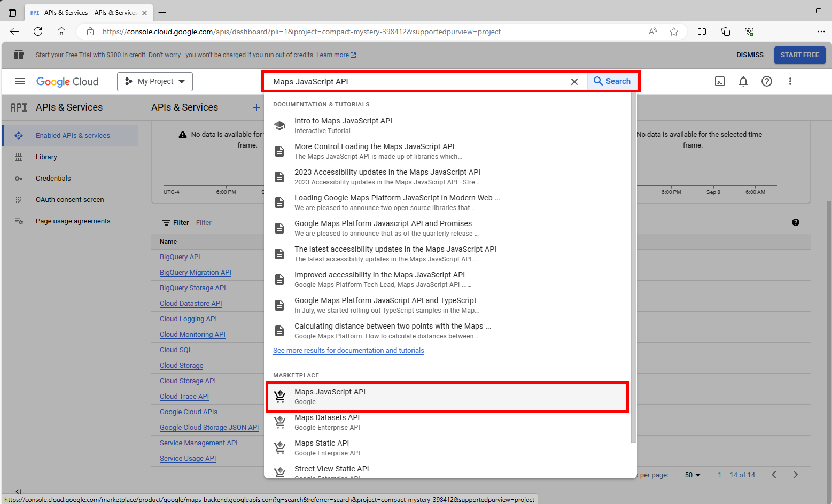The image size is (832, 504).
Task: Open Page usage agreements sidebar item
Action: click(x=70, y=221)
